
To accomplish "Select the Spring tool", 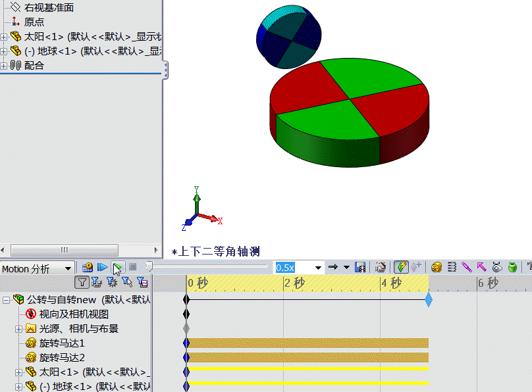I will point(452,267).
